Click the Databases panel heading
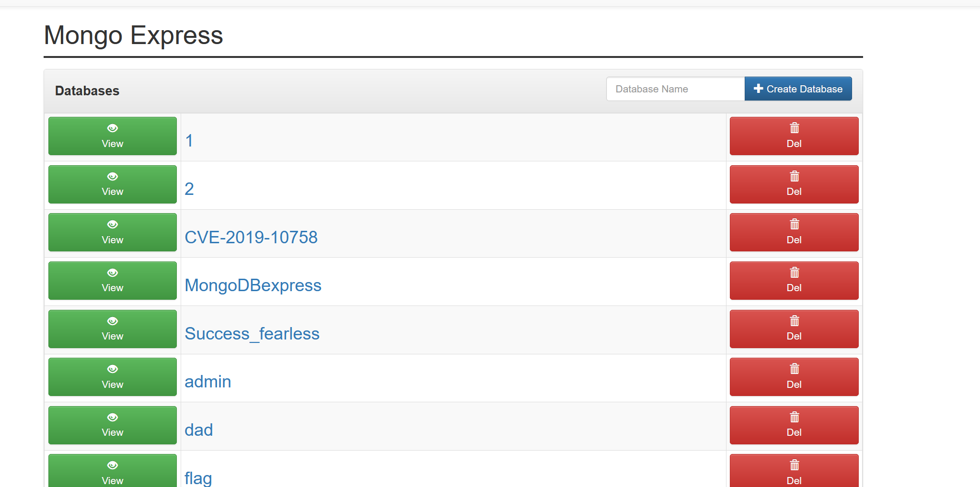This screenshot has width=980, height=487. pos(87,91)
